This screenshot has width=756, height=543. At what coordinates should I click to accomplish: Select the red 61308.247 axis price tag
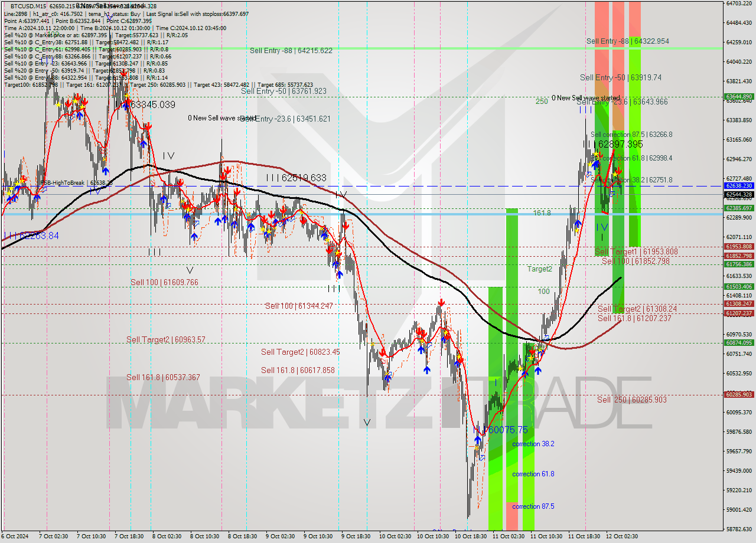point(739,304)
